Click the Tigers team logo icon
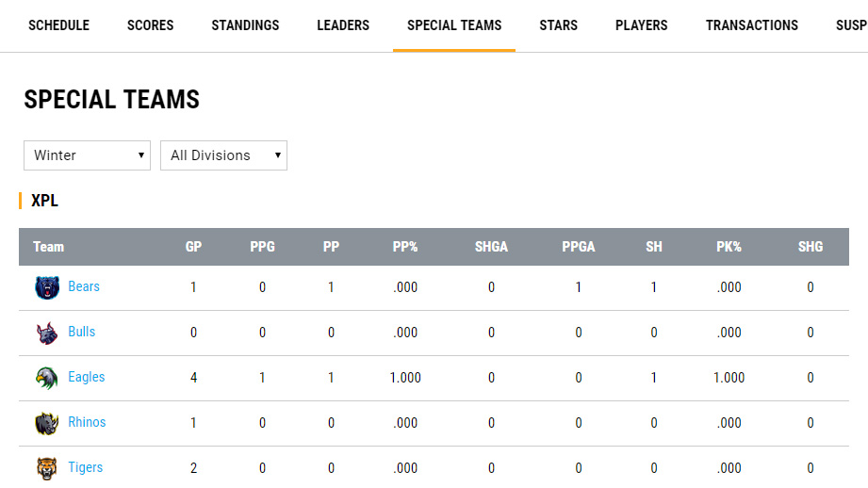The width and height of the screenshot is (868, 488). point(46,468)
